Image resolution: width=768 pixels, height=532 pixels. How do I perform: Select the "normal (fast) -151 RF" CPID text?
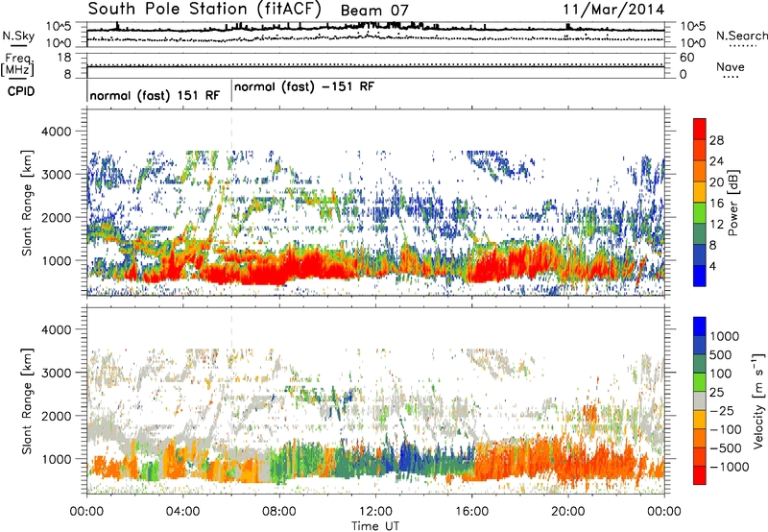click(304, 86)
